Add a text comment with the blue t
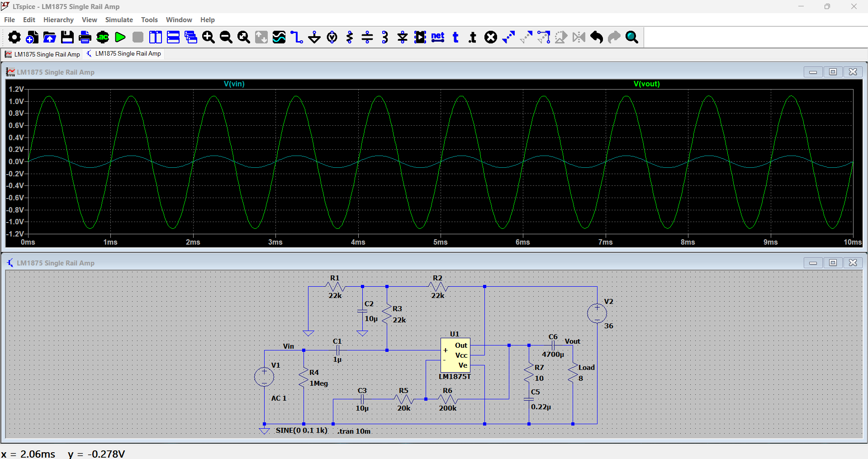The width and height of the screenshot is (868, 459). click(455, 37)
